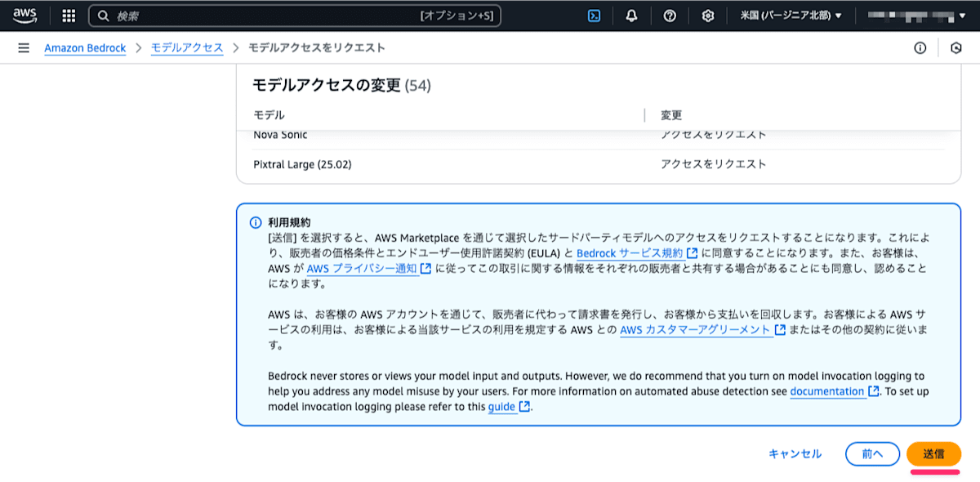Open the AWS services grid menu
Image resolution: width=980 pixels, height=482 pixels.
(x=69, y=16)
